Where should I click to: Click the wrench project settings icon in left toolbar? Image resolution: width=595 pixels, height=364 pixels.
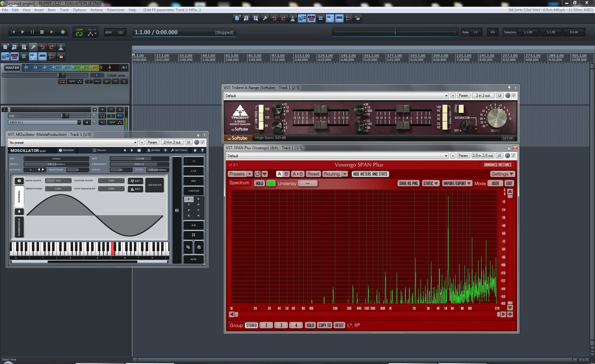(x=33, y=47)
